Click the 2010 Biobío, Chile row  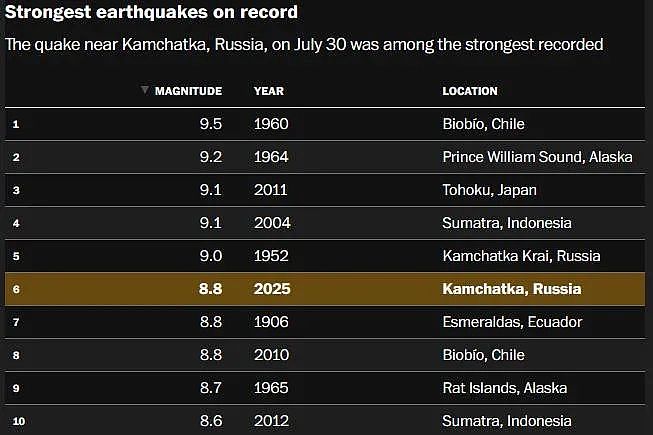coord(325,355)
